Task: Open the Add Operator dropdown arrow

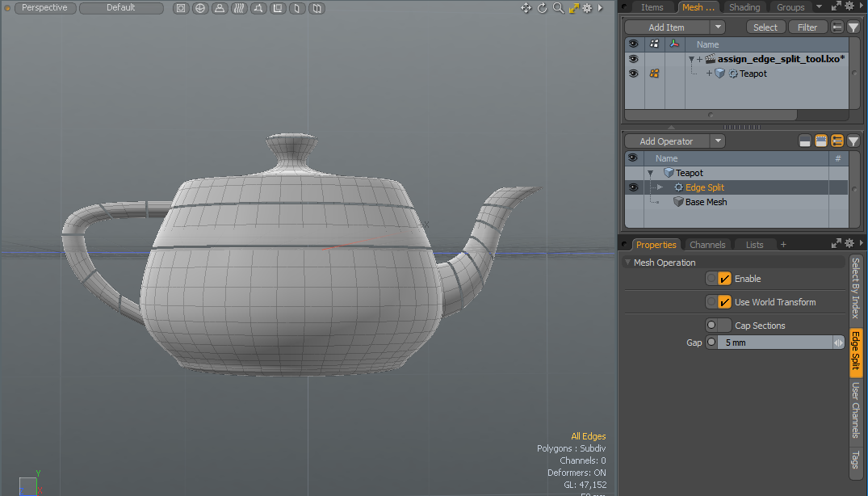Action: (x=718, y=141)
